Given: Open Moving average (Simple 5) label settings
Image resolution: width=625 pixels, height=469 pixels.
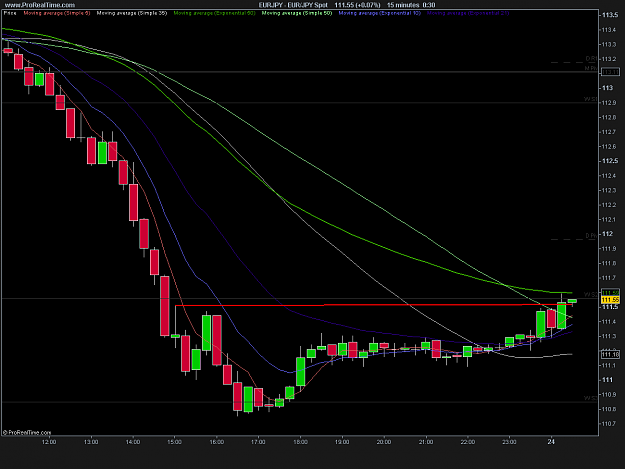Looking at the screenshot, I should point(57,13).
